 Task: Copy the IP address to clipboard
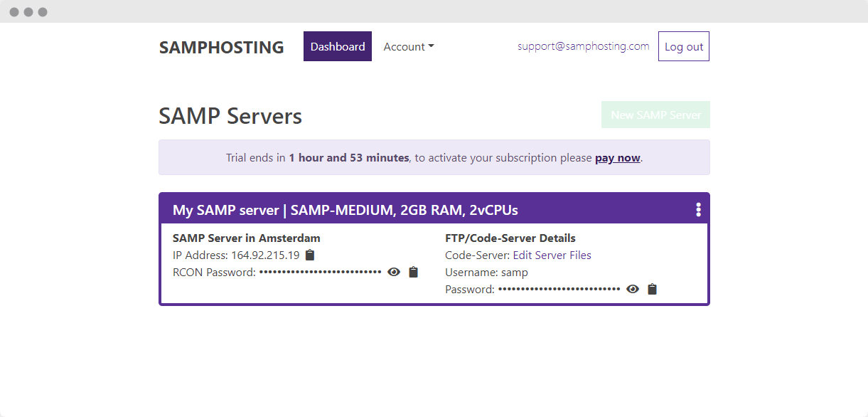(x=309, y=255)
